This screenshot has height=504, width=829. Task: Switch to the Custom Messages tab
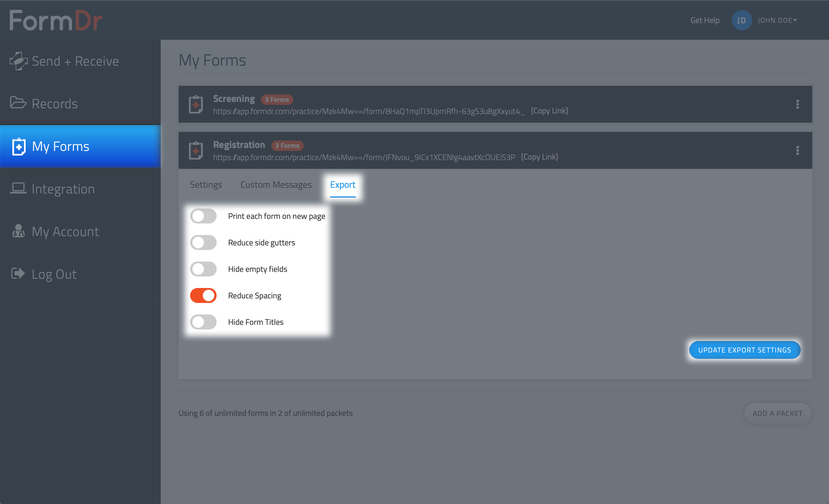(276, 185)
